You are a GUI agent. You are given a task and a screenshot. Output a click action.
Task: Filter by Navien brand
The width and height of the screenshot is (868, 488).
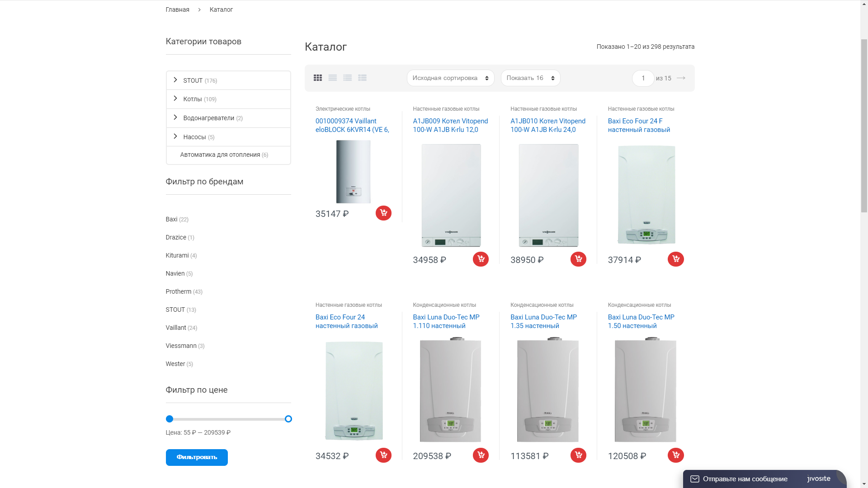(175, 273)
